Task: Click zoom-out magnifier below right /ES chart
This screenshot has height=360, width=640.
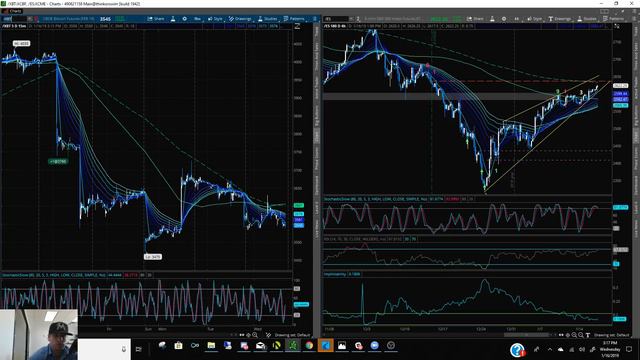Action: point(574,335)
